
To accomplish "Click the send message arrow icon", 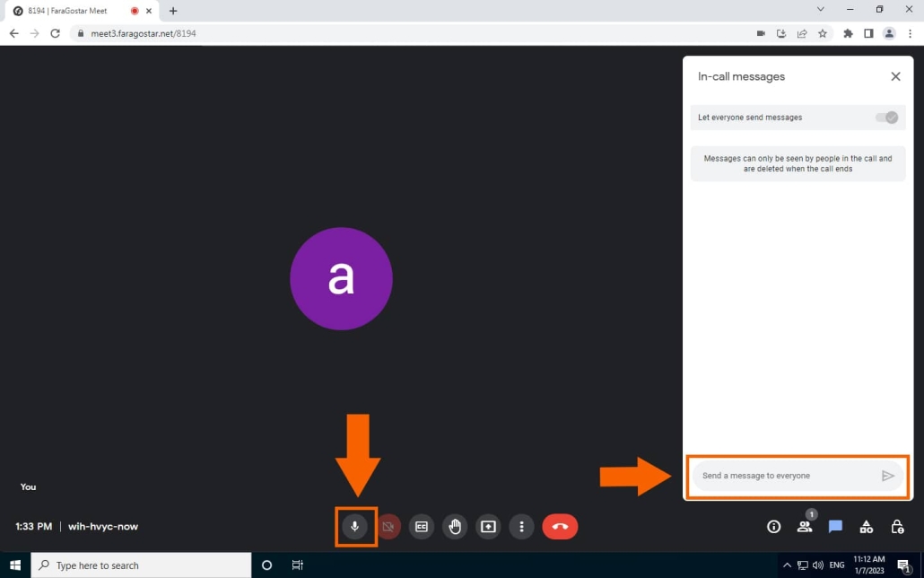I will click(x=888, y=476).
